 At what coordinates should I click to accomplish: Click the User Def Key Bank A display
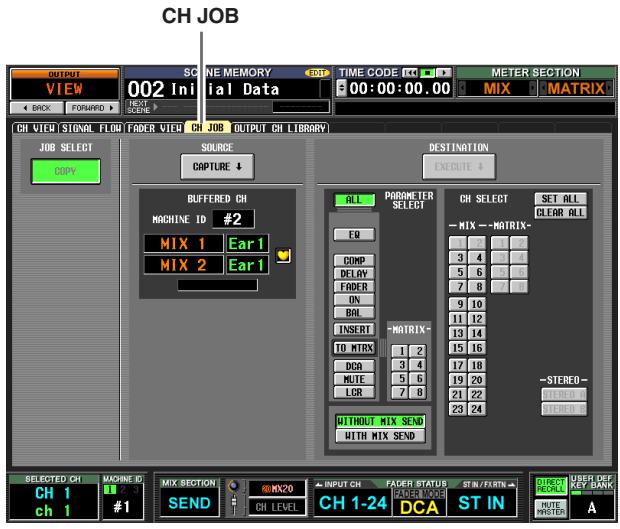tap(591, 507)
